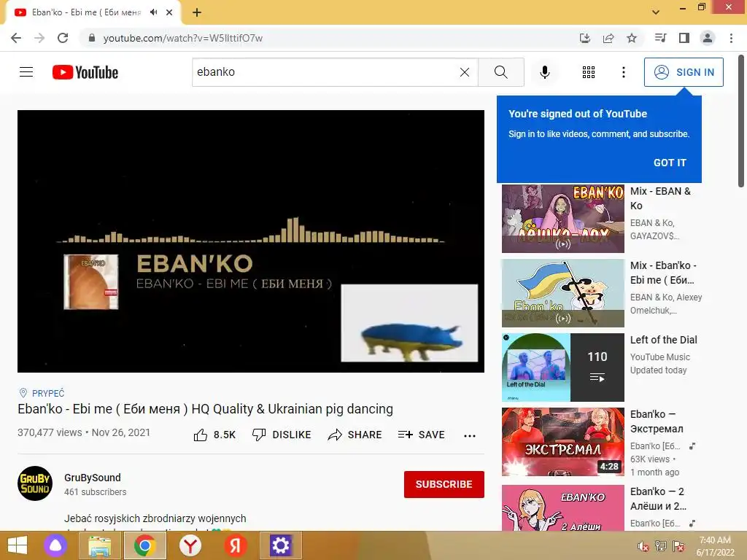
Task: Open the Eban'ko — 2 Алёши thumbnail
Action: (562, 507)
